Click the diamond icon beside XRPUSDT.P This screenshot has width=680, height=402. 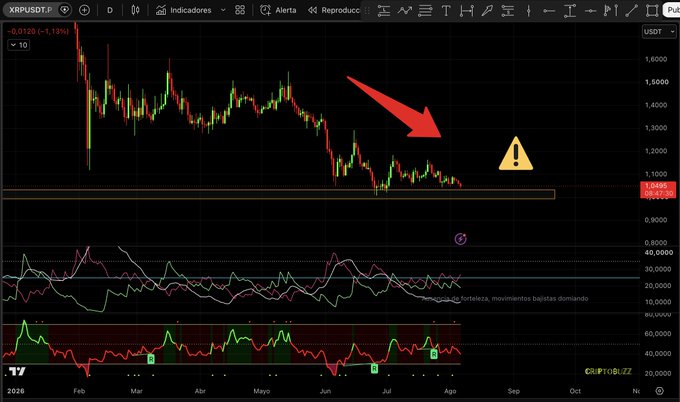click(64, 10)
